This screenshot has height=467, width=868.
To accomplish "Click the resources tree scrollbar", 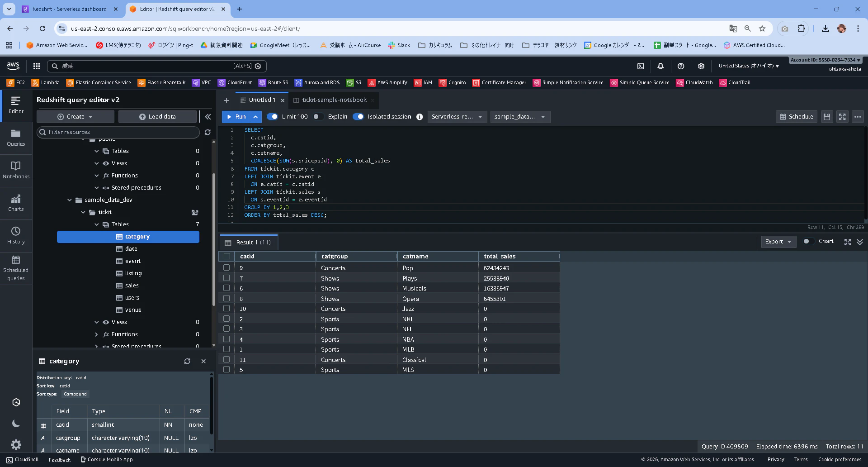I will tap(213, 240).
